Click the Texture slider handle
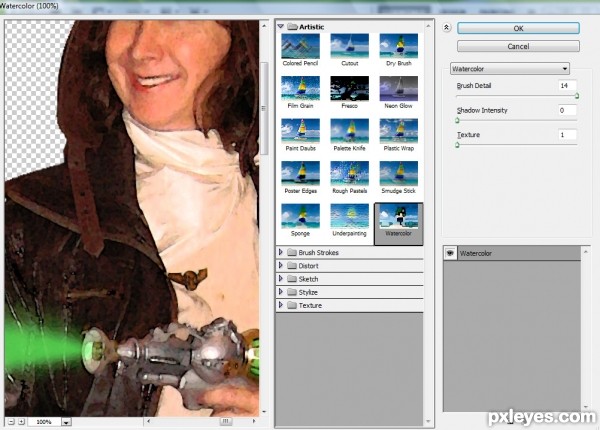The height and width of the screenshot is (430, 600). click(x=457, y=145)
